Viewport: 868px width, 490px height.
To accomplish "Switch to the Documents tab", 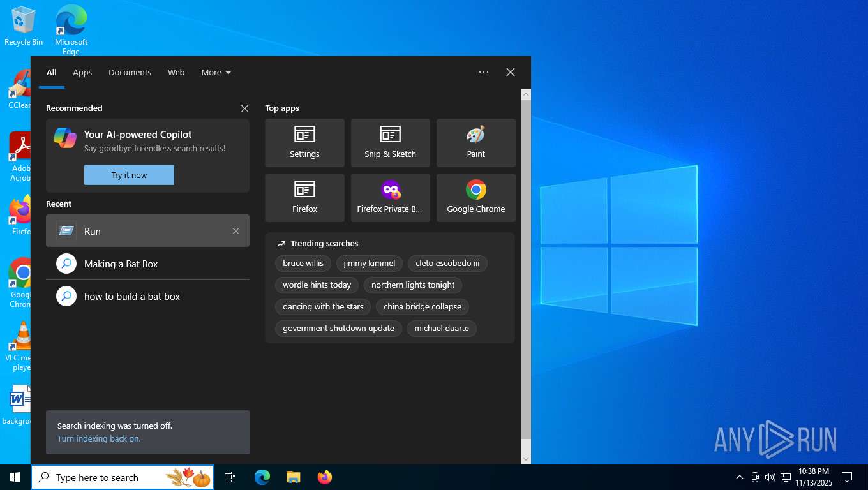I will [130, 72].
